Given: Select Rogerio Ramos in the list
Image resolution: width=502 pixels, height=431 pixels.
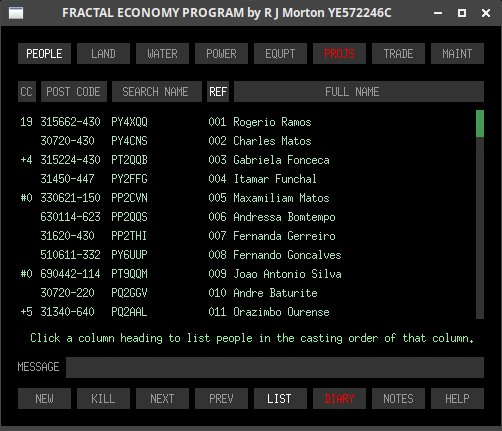Looking at the screenshot, I should pos(272,122).
